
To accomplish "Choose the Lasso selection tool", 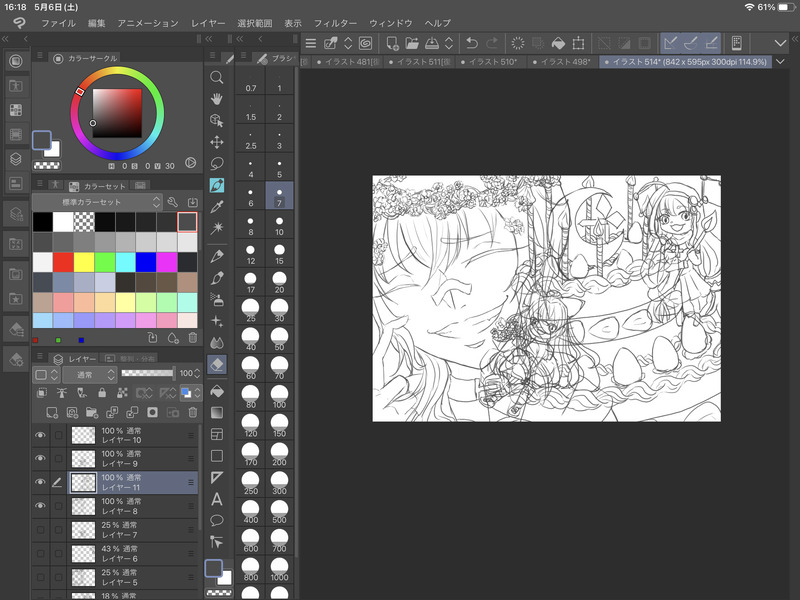I will (217, 163).
